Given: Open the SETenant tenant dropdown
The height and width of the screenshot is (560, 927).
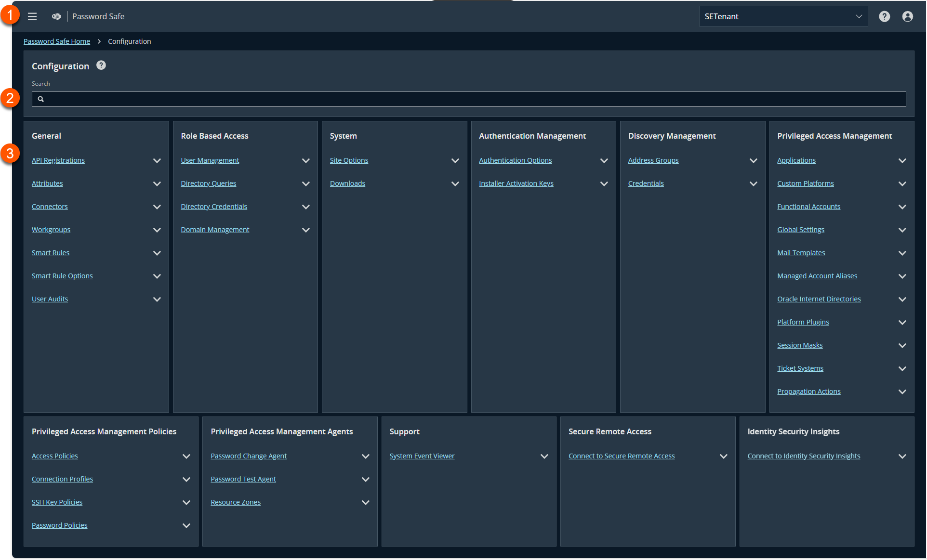Looking at the screenshot, I should tap(783, 16).
